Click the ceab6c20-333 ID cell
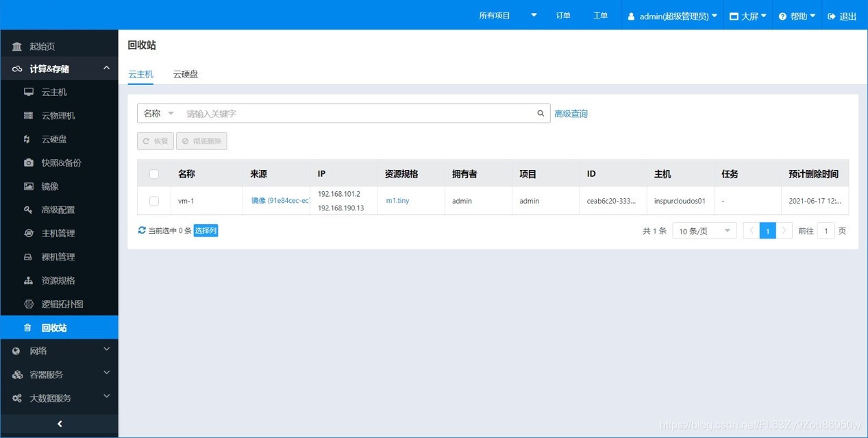Screen dimensions: 868x438 point(612,201)
